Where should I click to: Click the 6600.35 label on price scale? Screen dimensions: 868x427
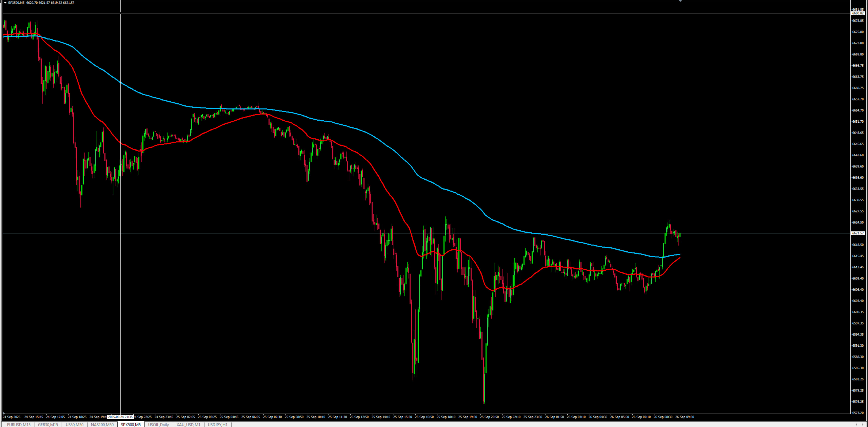coord(858,312)
